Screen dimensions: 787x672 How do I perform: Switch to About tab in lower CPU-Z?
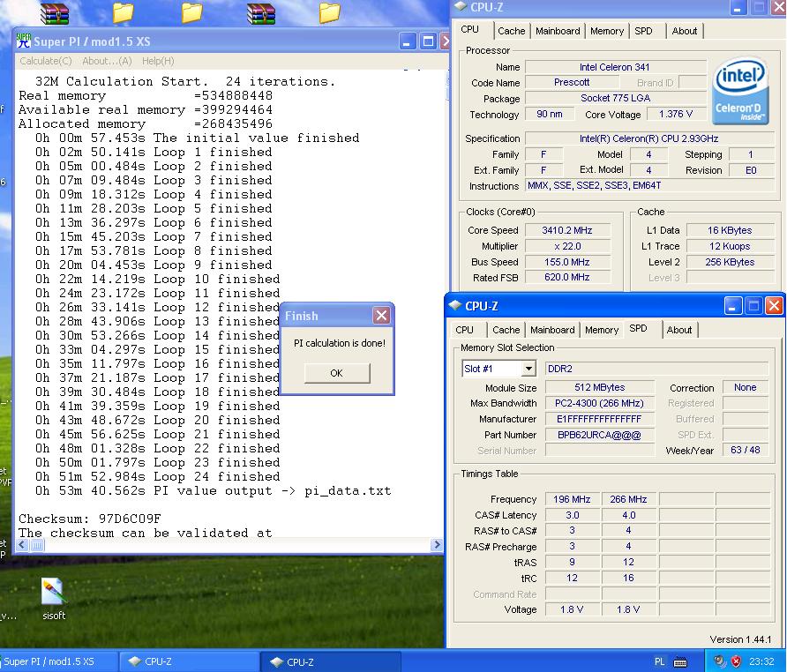679,330
